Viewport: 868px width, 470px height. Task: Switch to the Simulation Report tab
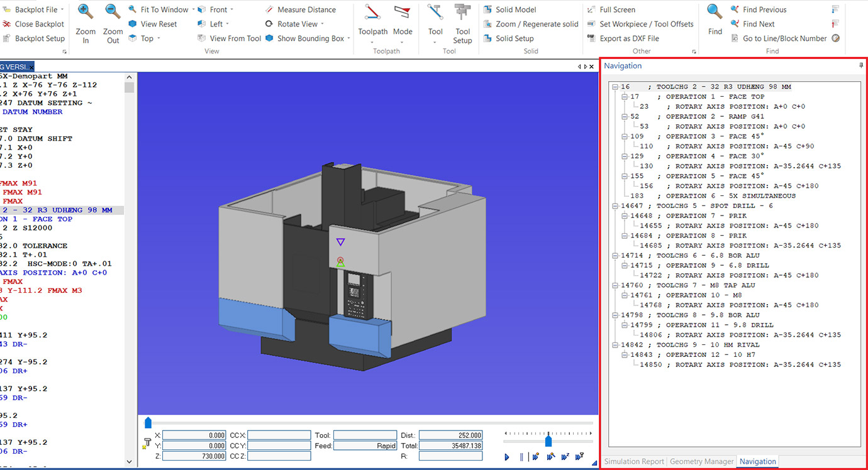[633, 461]
